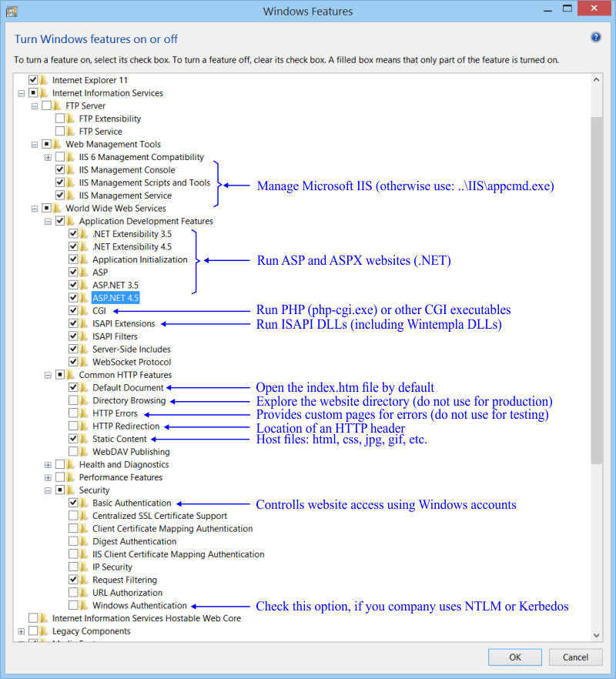The width and height of the screenshot is (616, 679).
Task: Enable the Windows Authentication checkbox
Action: pyautogui.click(x=73, y=605)
